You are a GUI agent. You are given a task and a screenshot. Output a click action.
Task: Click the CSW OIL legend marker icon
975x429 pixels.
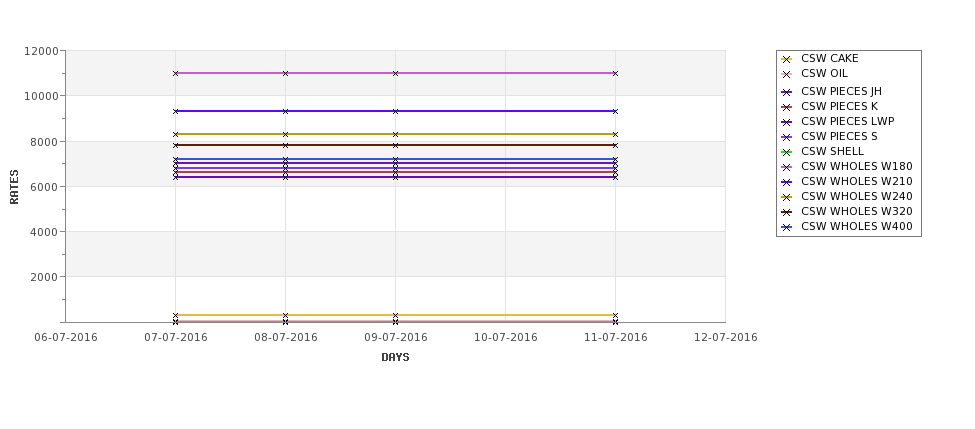(x=786, y=74)
